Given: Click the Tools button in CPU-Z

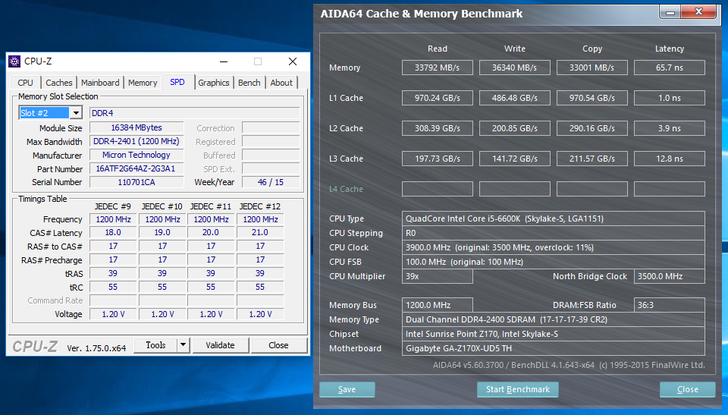Looking at the screenshot, I should [155, 345].
